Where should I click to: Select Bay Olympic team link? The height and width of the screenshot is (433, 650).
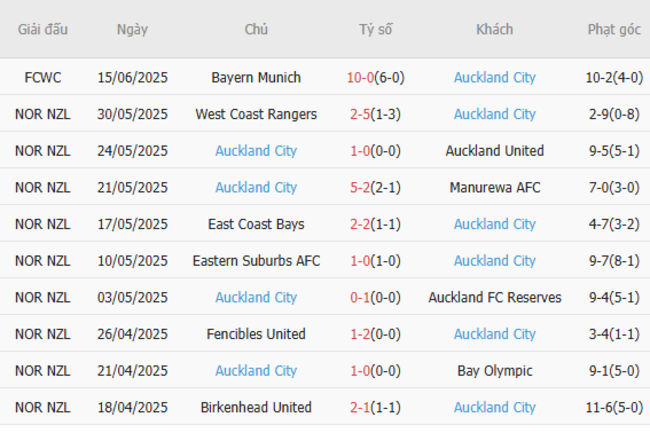pos(494,371)
